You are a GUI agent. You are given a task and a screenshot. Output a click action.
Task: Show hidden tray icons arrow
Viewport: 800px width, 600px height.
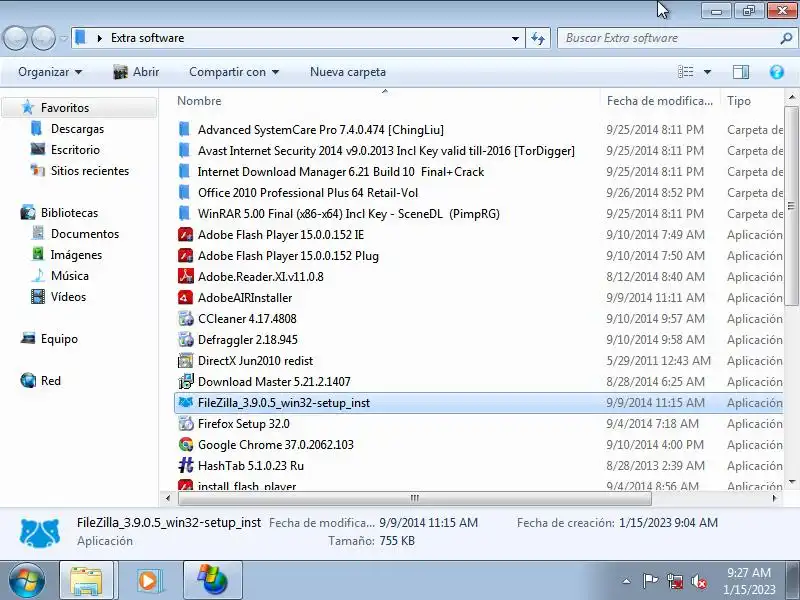(x=627, y=581)
